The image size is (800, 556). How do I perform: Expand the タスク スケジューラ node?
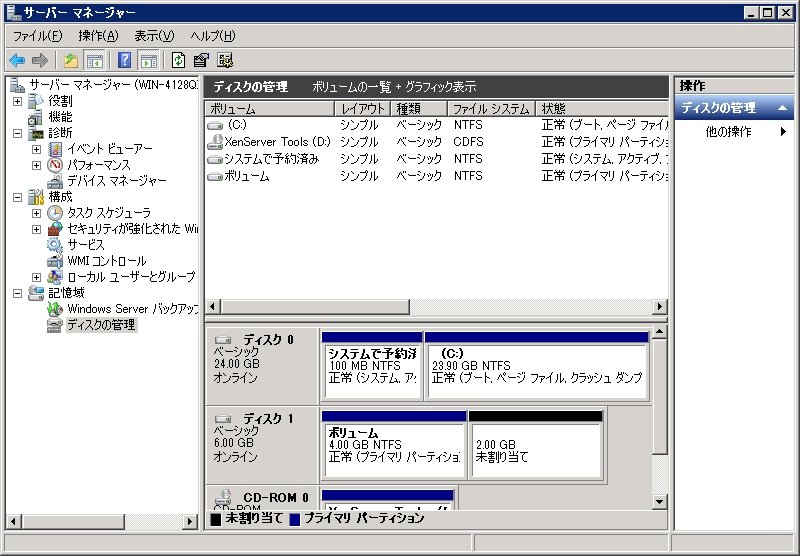(36, 213)
